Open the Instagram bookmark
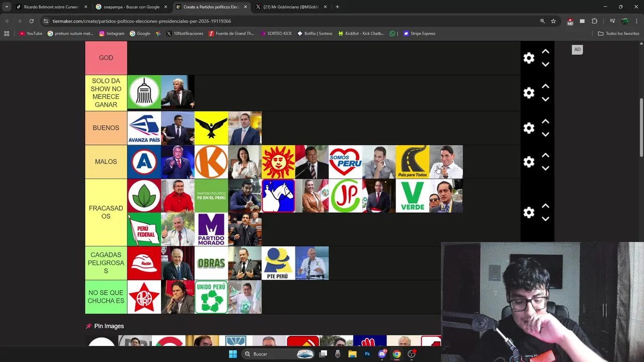Viewport: 644px width, 362px height. tap(112, 34)
